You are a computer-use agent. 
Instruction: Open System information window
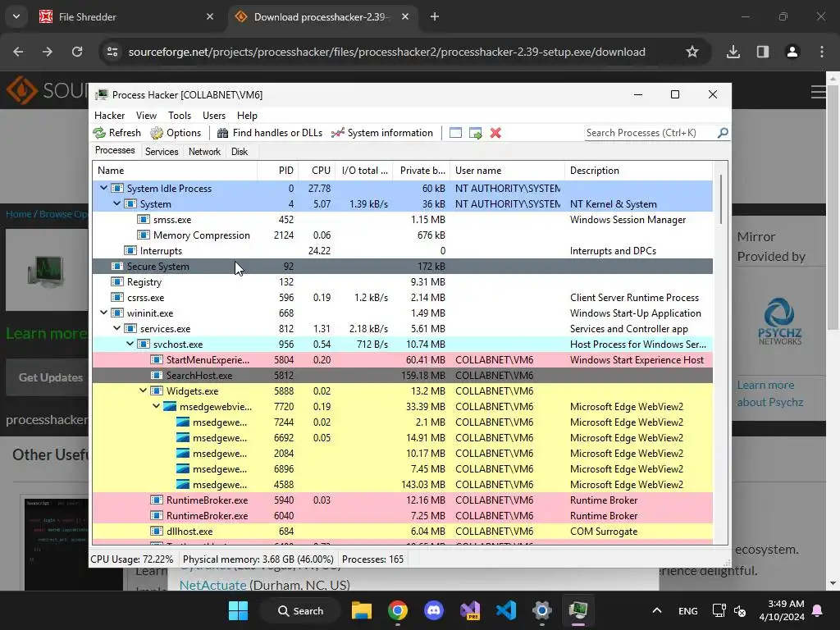[382, 133]
